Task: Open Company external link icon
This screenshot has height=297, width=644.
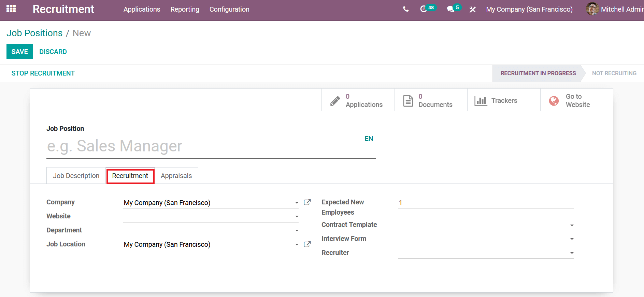Action: (307, 202)
